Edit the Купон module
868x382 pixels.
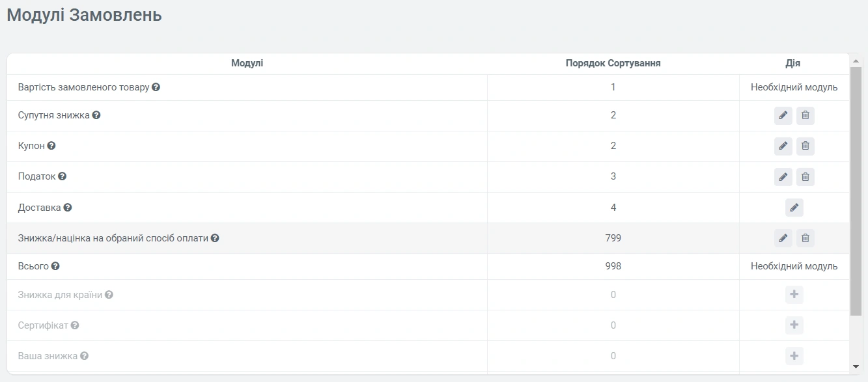point(783,146)
